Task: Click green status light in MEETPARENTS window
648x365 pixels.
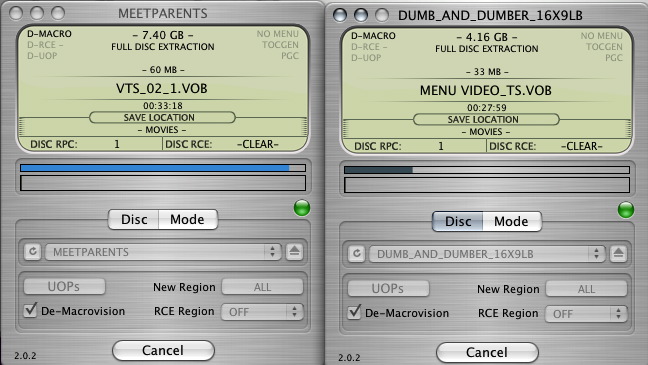Action: 302,208
